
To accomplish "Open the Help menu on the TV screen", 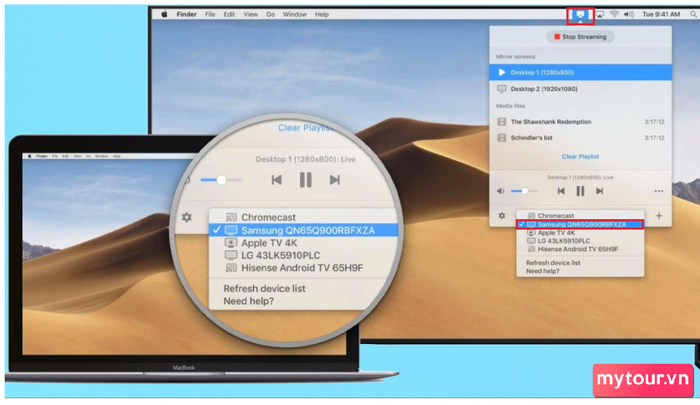I will tap(321, 14).
